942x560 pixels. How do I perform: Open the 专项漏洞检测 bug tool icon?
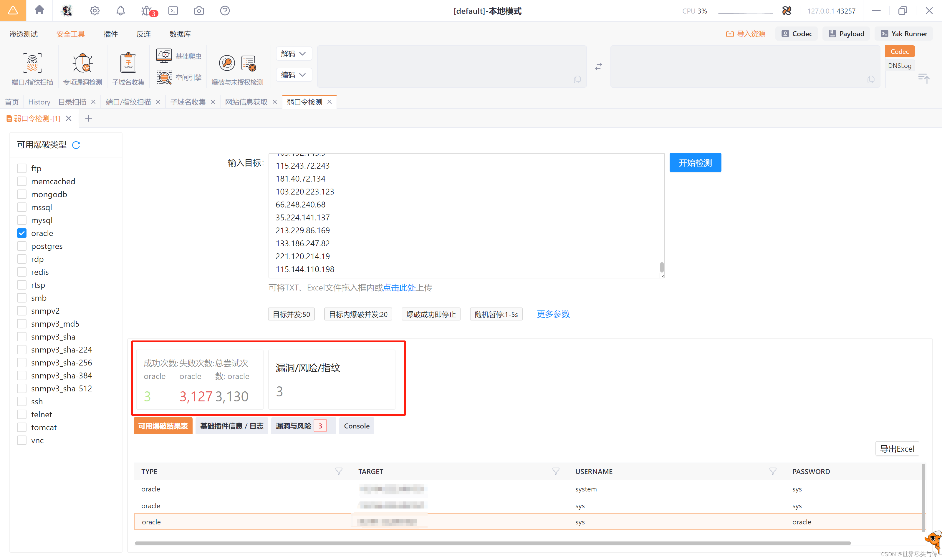pos(82,63)
